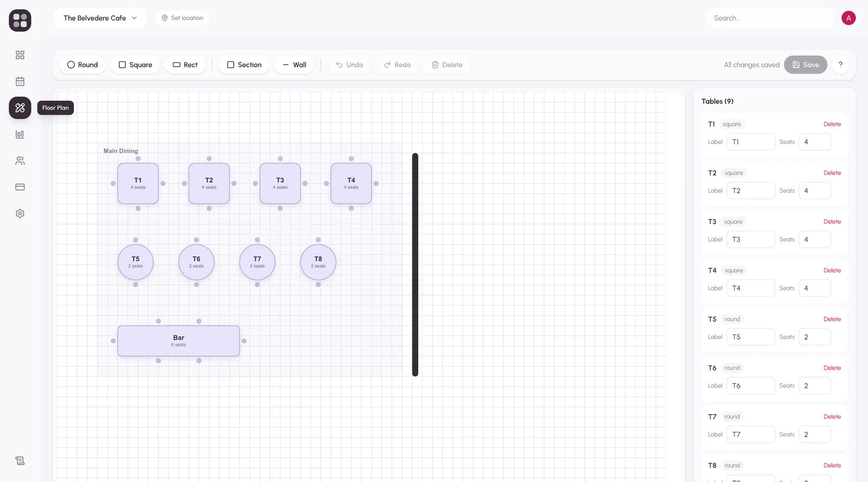Screen dimensions: 868x482
Task: Delete table T6 in the tables list
Action: coord(832,368)
